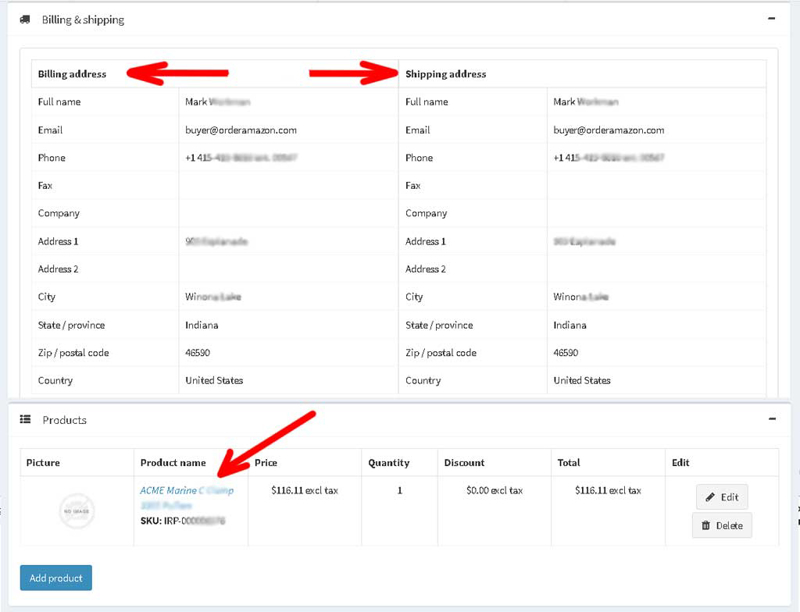
Task: Click the Product name column header
Action: (173, 463)
